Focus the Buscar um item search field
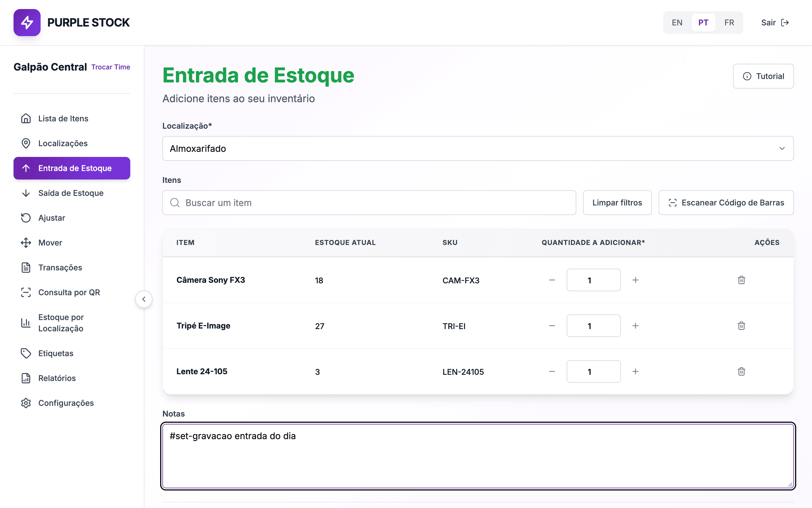 [369, 203]
